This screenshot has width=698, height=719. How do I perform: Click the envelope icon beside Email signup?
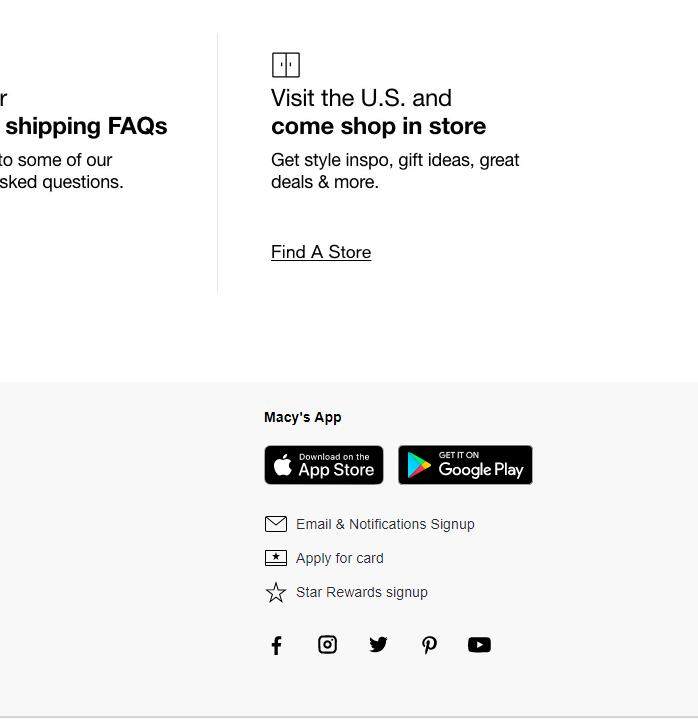point(276,524)
